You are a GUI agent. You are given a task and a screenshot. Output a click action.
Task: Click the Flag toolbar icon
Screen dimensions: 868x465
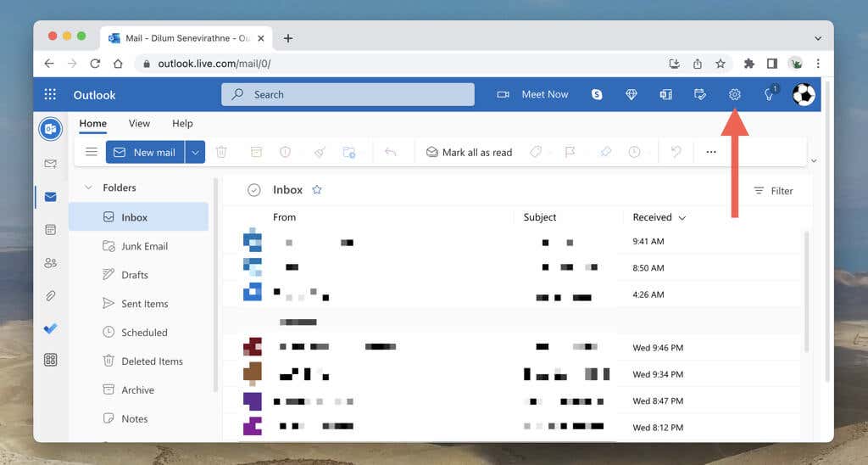(570, 152)
